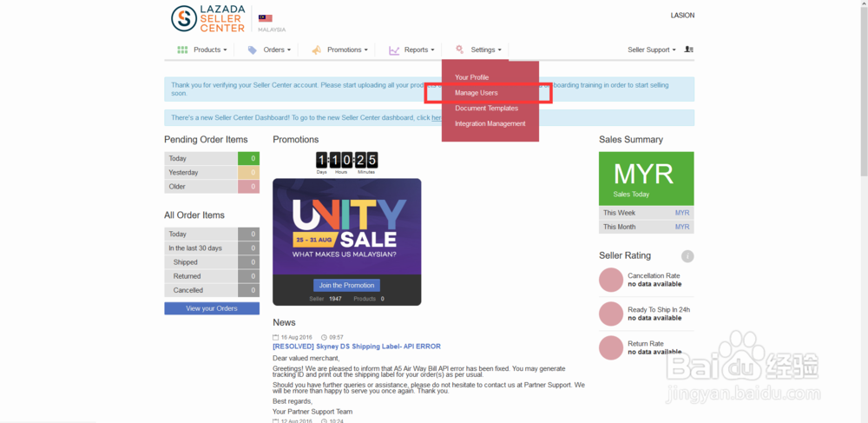
Task: Choose Integration Management menu entry
Action: pos(490,124)
